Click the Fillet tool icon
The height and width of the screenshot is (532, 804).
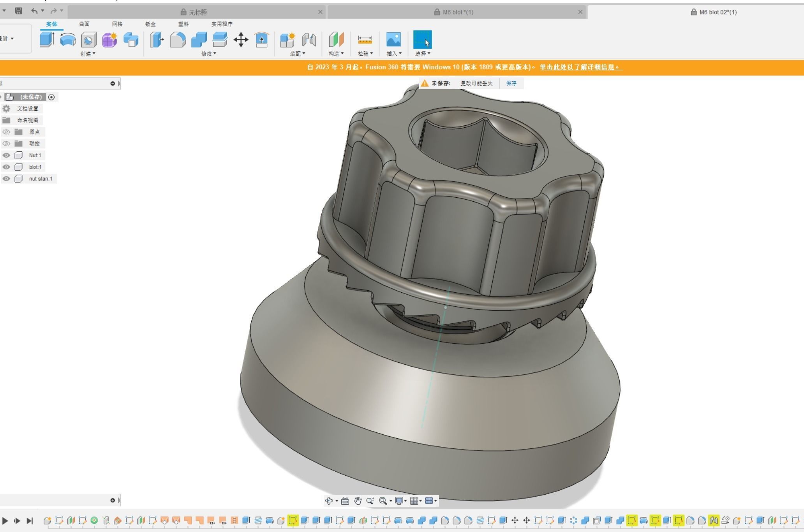178,40
